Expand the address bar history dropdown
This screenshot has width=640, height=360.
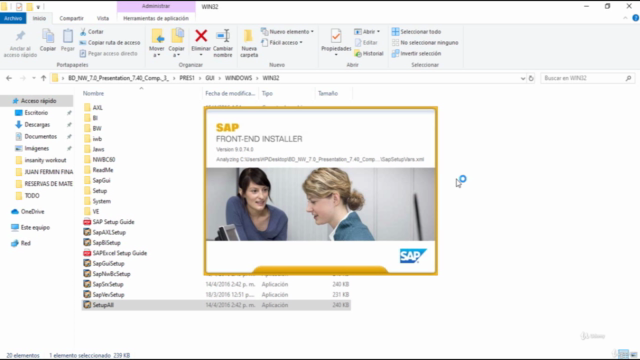point(523,78)
